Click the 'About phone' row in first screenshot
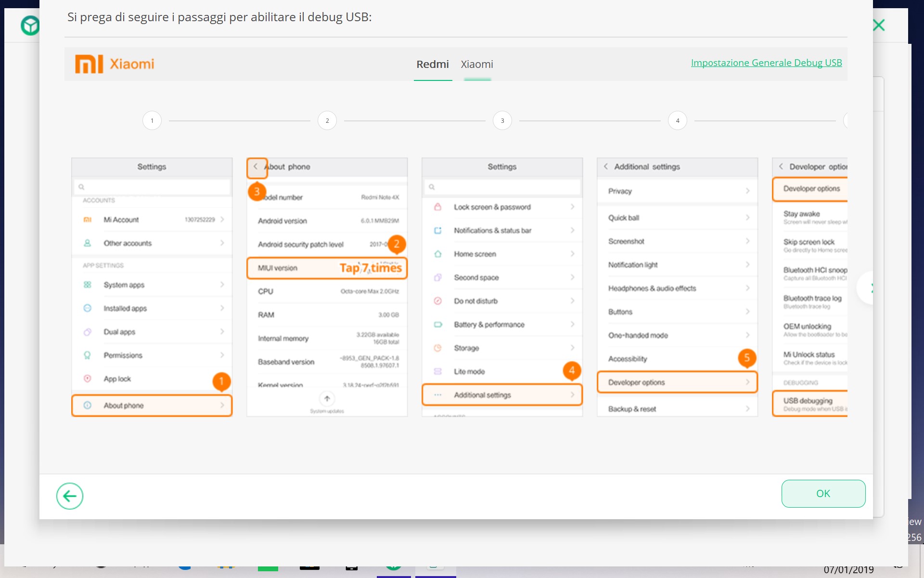924x578 pixels. pyautogui.click(x=152, y=406)
